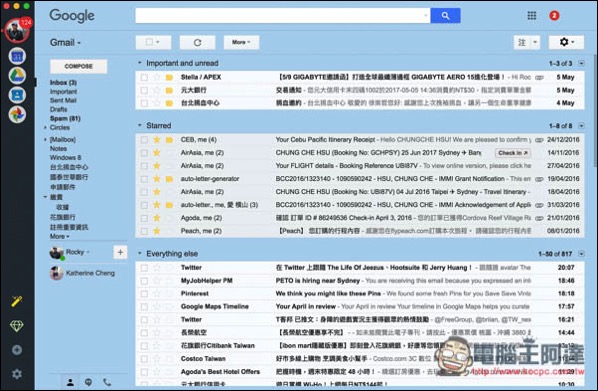Open the Gmail settings gear dropdown

[x=566, y=42]
